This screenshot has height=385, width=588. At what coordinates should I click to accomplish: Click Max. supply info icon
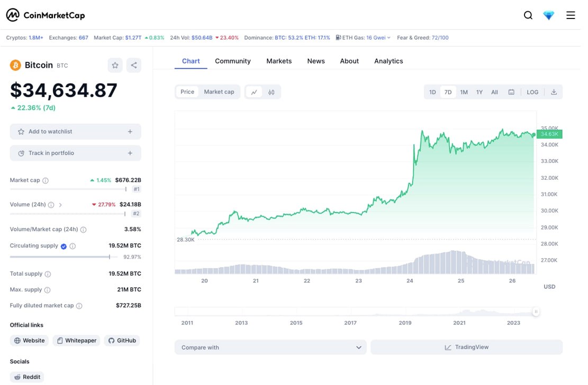tap(47, 290)
